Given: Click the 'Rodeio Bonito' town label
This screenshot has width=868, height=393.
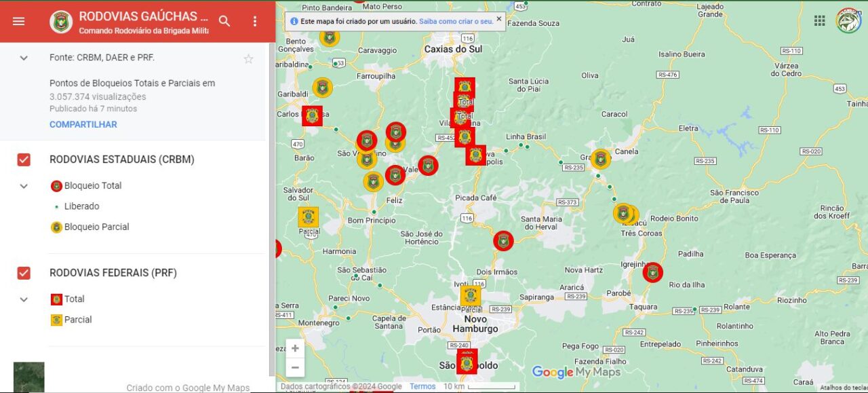Looking at the screenshot, I should click(x=674, y=219).
